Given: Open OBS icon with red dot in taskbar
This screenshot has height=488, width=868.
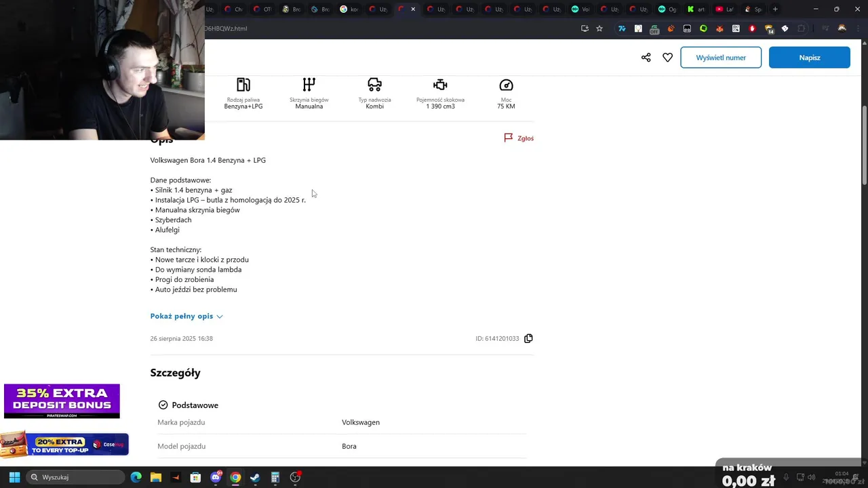Looking at the screenshot, I should pos(295,477).
